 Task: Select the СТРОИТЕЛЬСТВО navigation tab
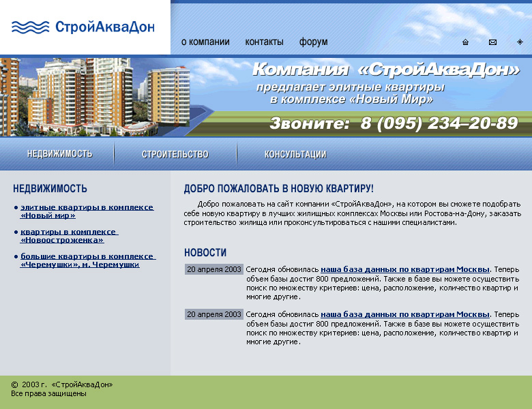[x=175, y=154]
